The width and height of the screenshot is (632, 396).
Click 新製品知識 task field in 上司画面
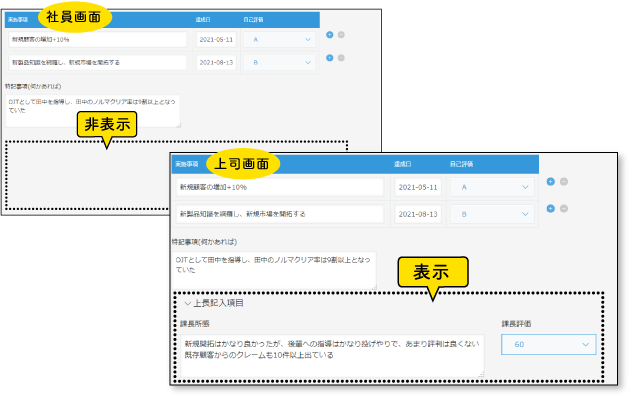280,214
